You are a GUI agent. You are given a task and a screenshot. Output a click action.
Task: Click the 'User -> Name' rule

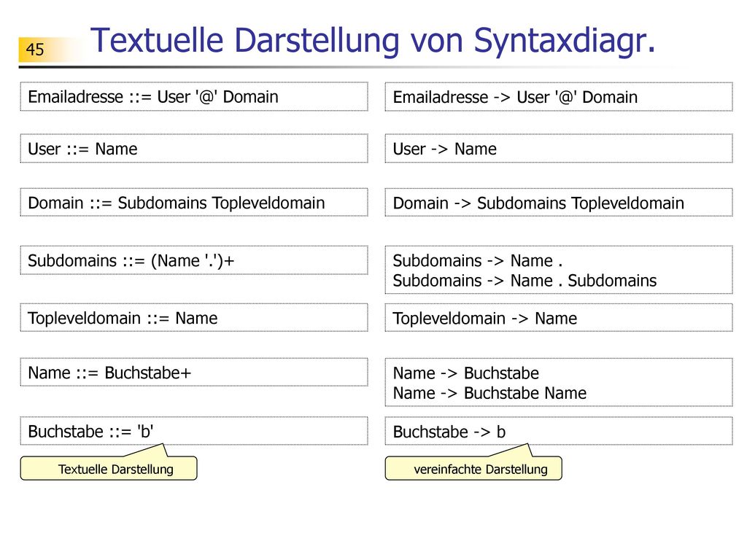click(x=559, y=149)
